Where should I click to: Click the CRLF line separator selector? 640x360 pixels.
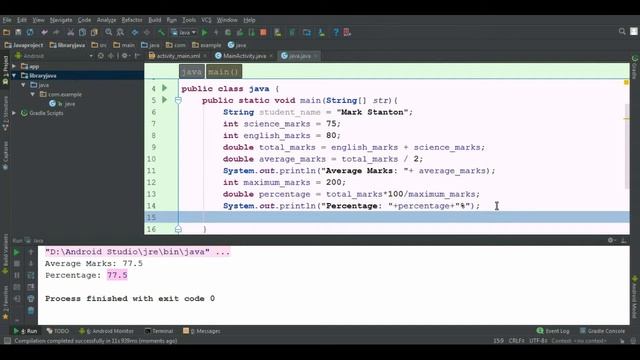coord(516,341)
